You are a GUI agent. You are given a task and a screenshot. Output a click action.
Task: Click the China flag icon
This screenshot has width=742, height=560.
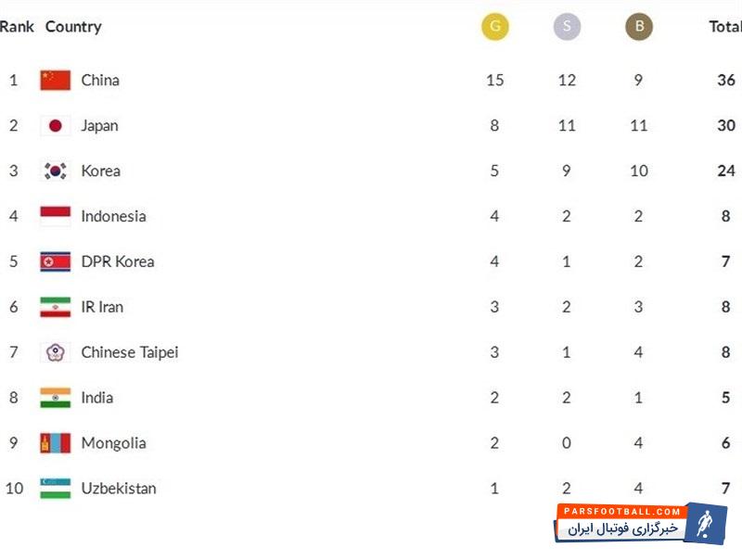pos(56,80)
